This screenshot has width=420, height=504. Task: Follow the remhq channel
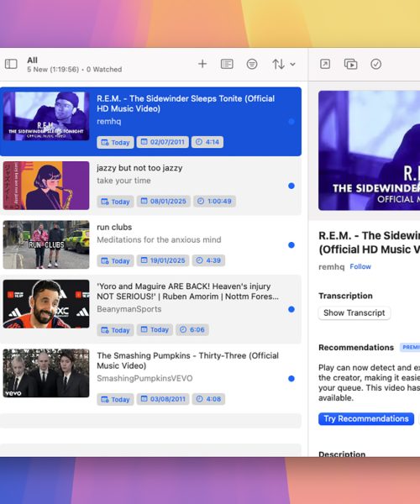click(360, 266)
